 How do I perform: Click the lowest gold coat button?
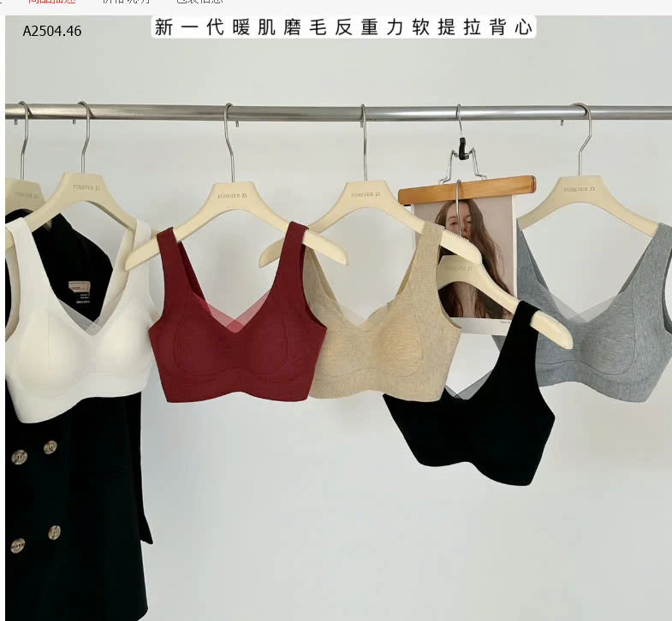click(x=18, y=545)
